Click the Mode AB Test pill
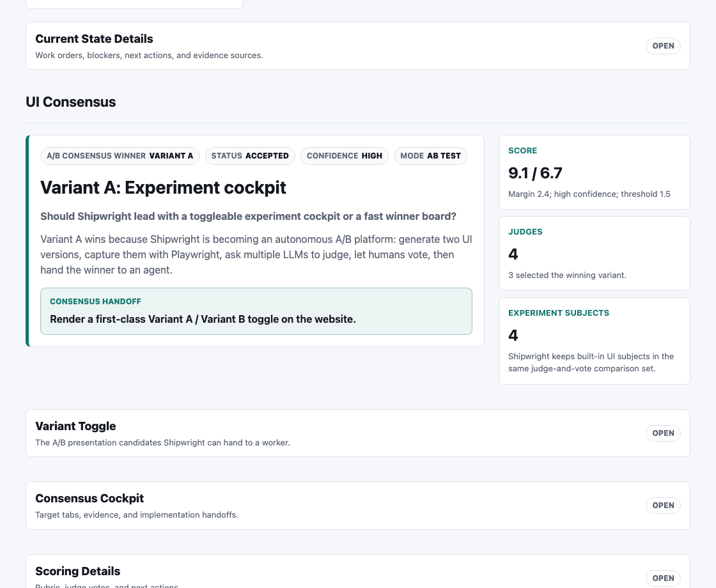716x588 pixels. click(431, 156)
